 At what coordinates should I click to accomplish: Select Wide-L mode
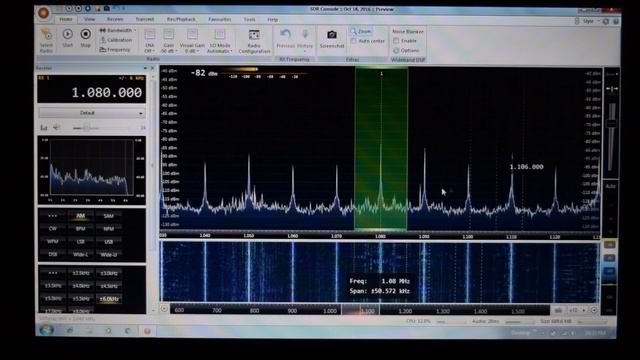81,254
